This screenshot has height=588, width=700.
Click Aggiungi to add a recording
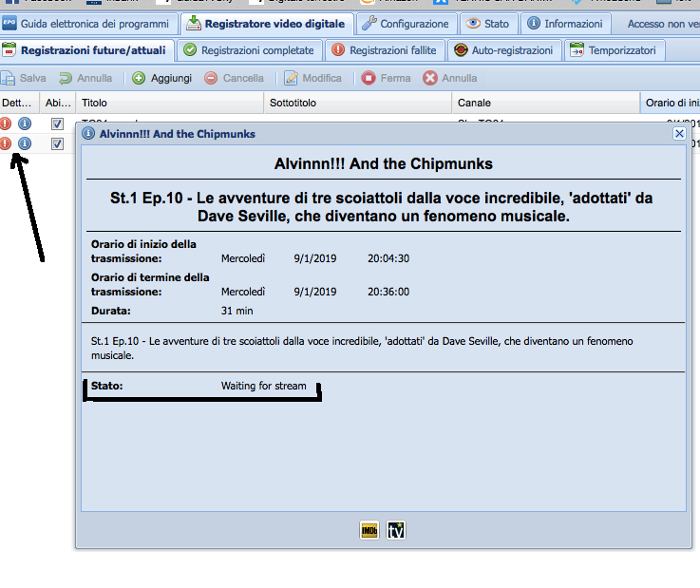(162, 78)
